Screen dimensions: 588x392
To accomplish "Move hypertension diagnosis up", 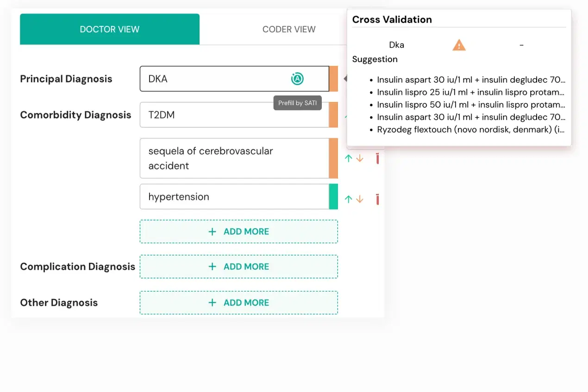I will tap(349, 199).
